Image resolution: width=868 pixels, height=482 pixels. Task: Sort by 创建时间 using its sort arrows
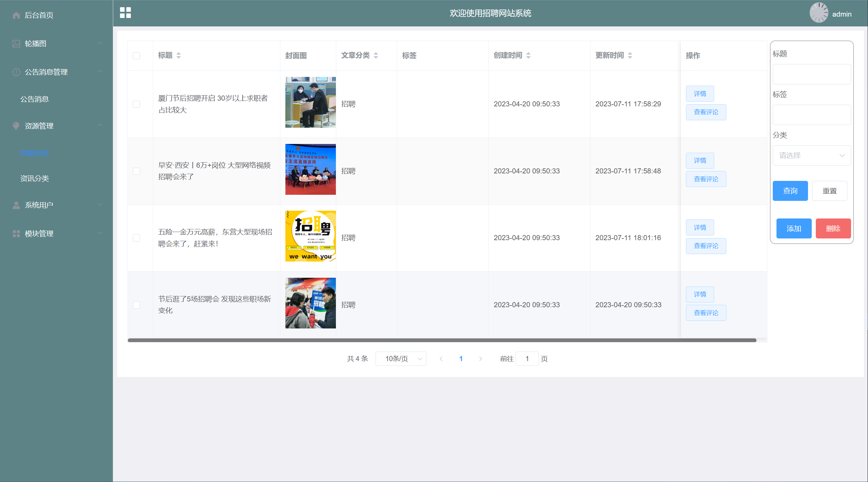pos(528,56)
